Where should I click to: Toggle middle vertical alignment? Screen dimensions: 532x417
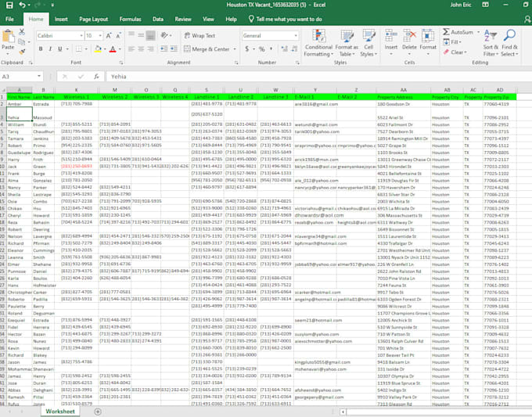[141, 35]
